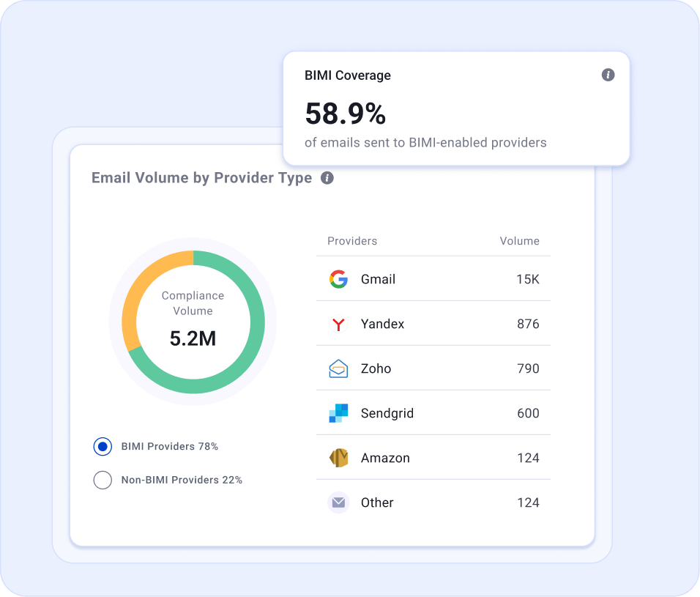
Task: Click the Yandex red Y logo
Action: pyautogui.click(x=338, y=325)
